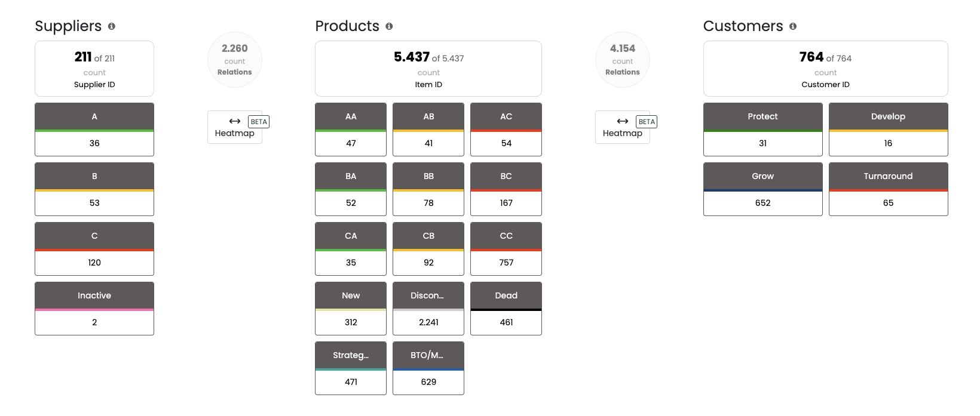Select the CC tile with 757 items

[506, 248]
